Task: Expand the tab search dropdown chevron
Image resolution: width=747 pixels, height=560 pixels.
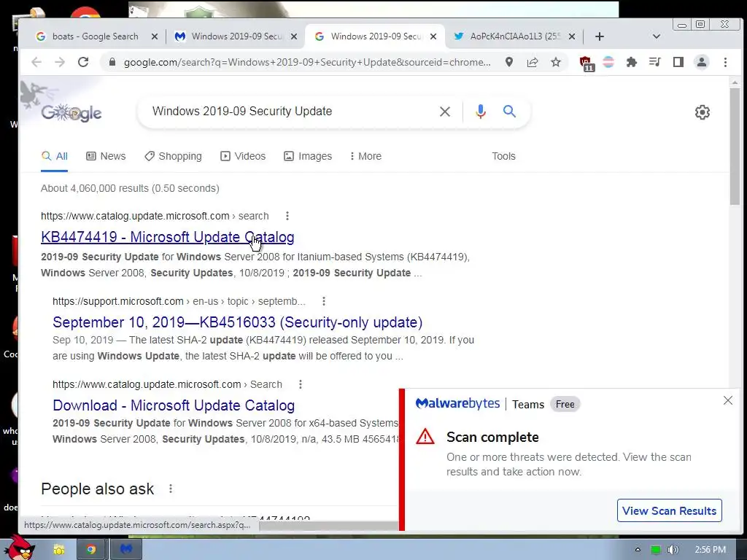Action: pyautogui.click(x=656, y=36)
